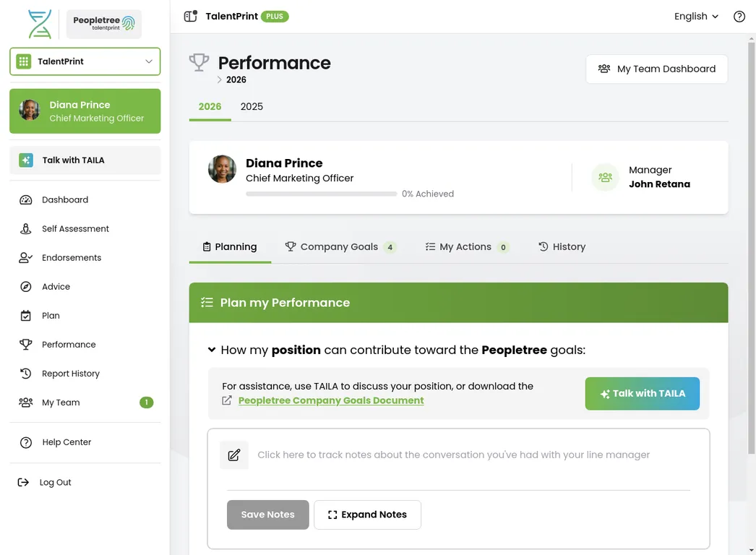Viewport: 756px width, 555px height.
Task: Open the sidebar toggle icon beside TalentPrint
Action: (191, 16)
